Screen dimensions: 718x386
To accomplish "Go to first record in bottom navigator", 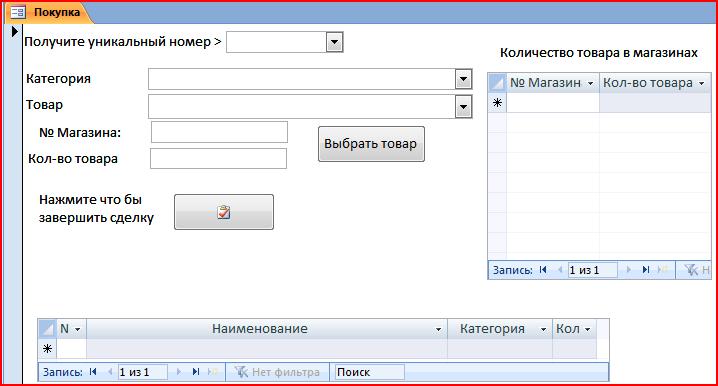I will [x=93, y=372].
